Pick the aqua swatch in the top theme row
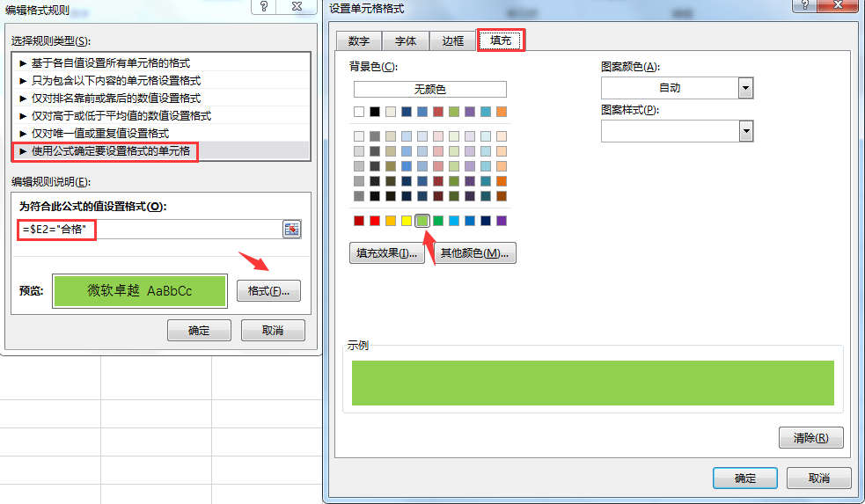 [x=486, y=112]
